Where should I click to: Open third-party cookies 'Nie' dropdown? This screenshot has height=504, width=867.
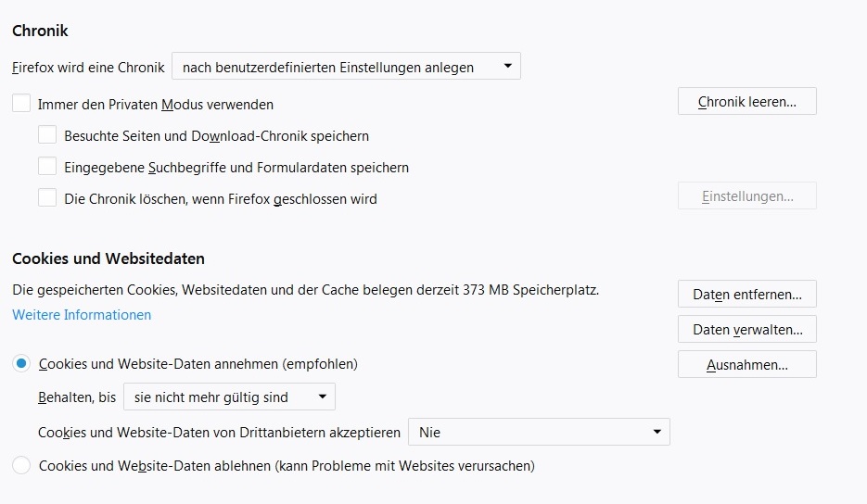click(x=539, y=432)
